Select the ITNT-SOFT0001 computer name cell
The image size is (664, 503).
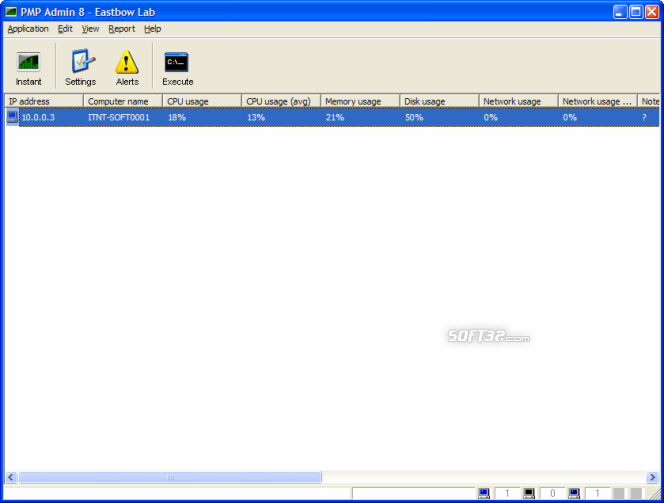click(x=119, y=117)
